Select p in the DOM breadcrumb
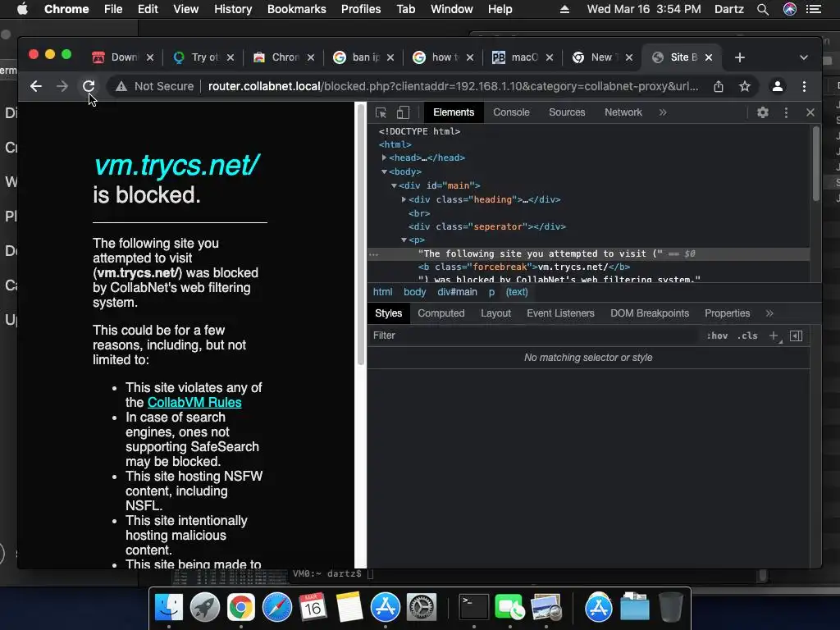 [x=491, y=292]
